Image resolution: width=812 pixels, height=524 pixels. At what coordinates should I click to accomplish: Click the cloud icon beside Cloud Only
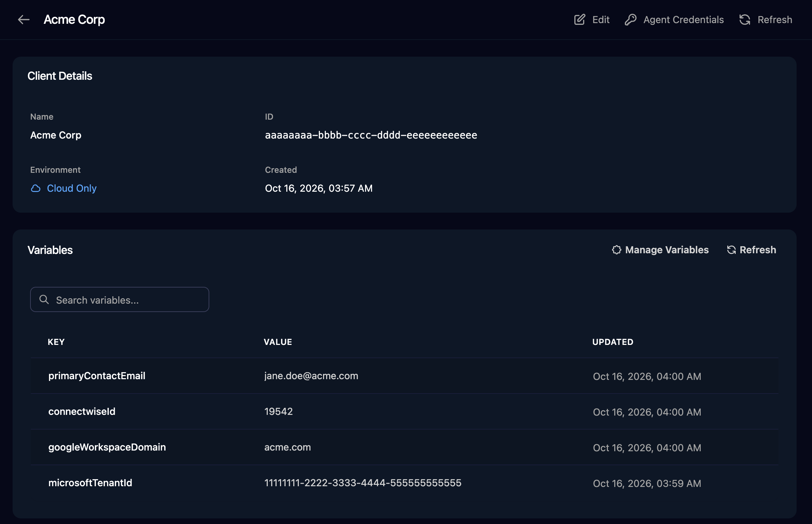coord(36,189)
